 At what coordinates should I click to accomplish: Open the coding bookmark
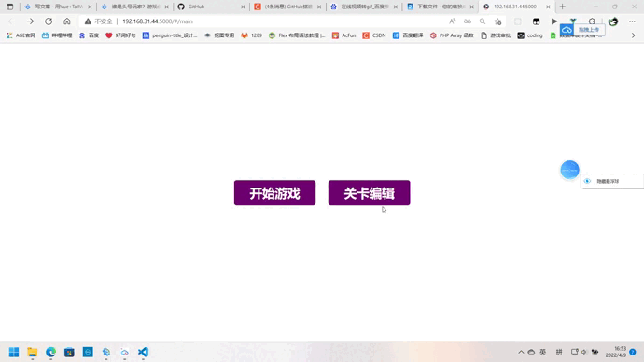pyautogui.click(x=530, y=35)
